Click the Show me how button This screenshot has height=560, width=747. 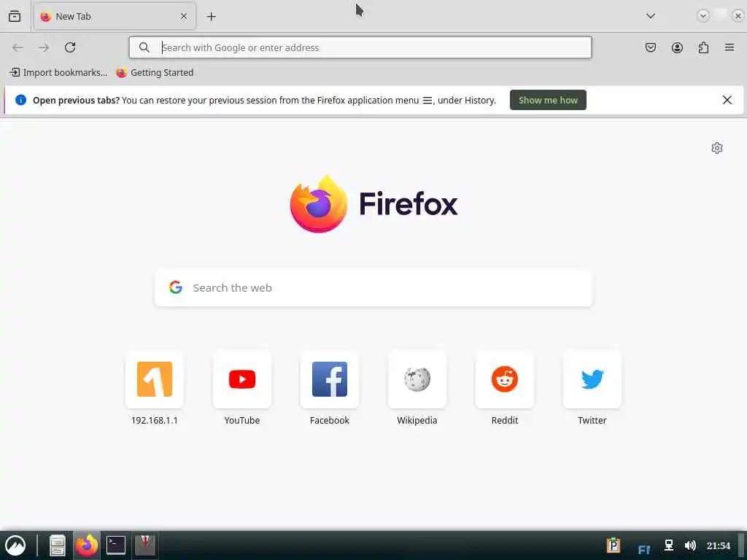point(548,100)
